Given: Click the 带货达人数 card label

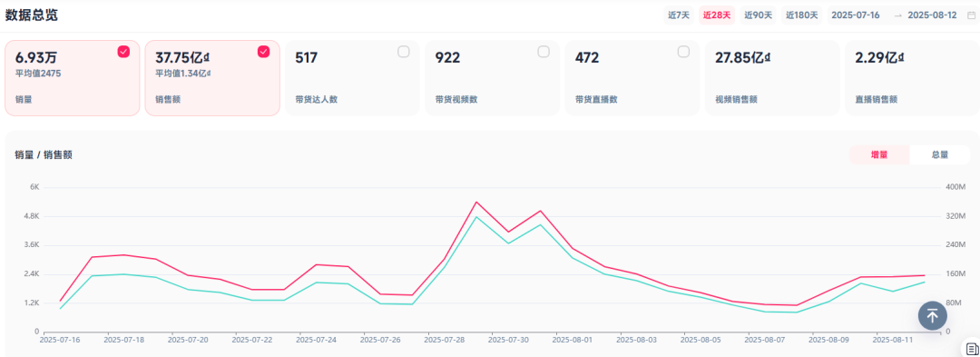Looking at the screenshot, I should point(317,99).
